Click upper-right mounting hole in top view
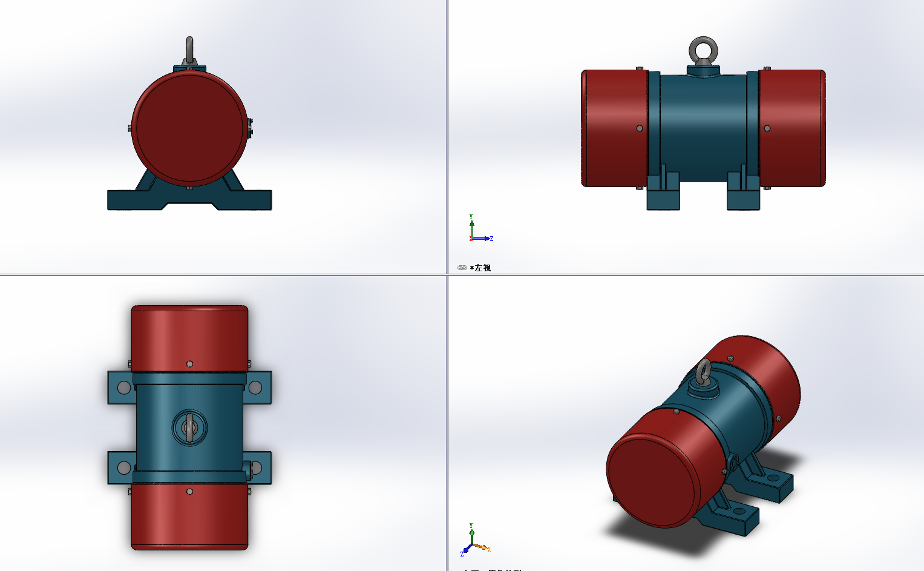The height and width of the screenshot is (571, 924). pyautogui.click(x=255, y=388)
